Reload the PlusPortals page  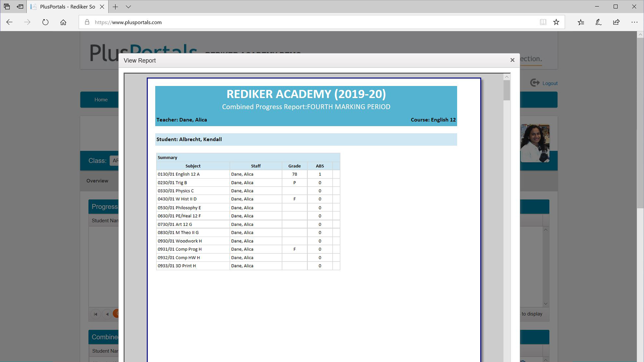(x=45, y=22)
